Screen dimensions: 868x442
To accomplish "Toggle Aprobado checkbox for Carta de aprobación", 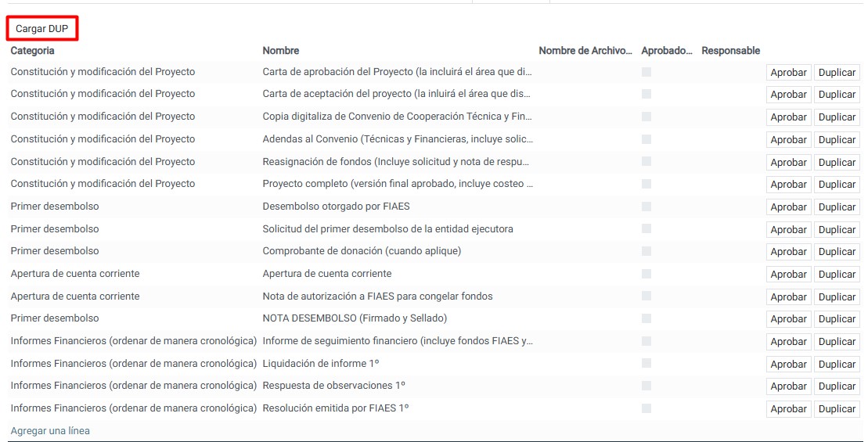I will pos(646,72).
